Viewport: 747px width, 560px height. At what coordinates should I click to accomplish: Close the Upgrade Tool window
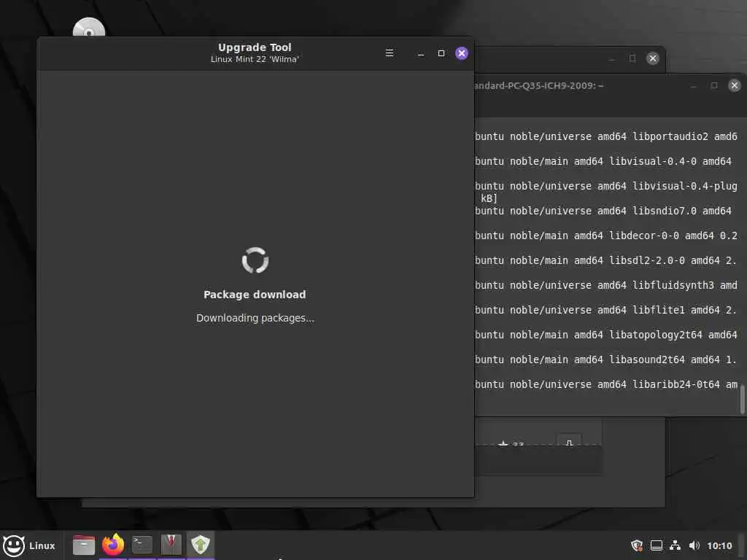[x=462, y=53]
